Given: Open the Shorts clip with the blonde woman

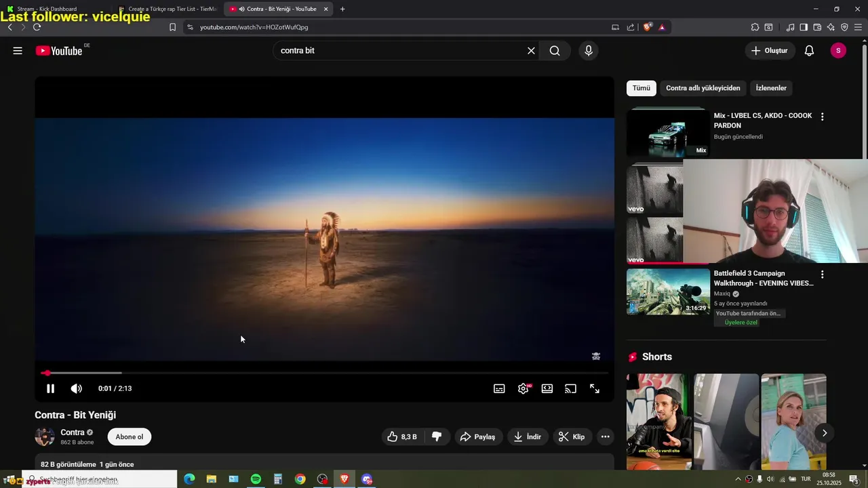Looking at the screenshot, I should pyautogui.click(x=793, y=422).
